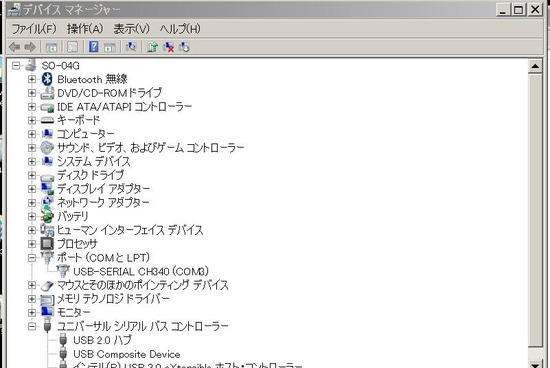This screenshot has width=550, height=368.
Task: Toggle the console tree pane icon
Action: coord(51,47)
